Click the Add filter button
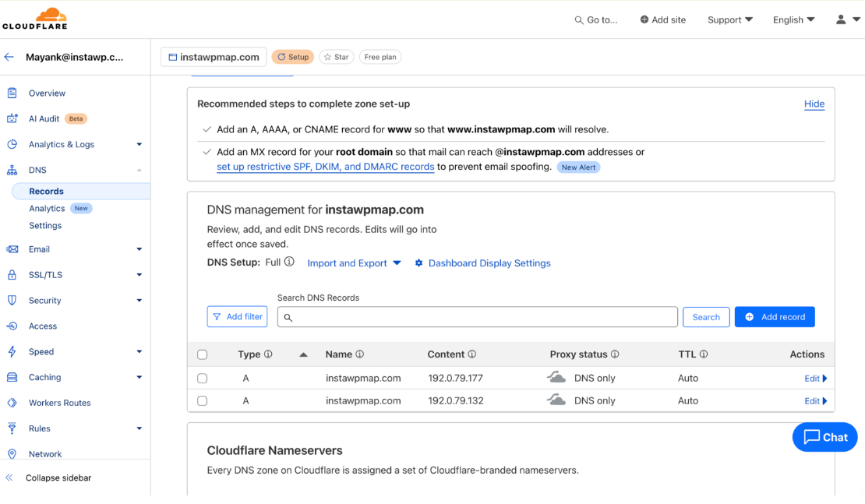The image size is (865, 504). 237,316
